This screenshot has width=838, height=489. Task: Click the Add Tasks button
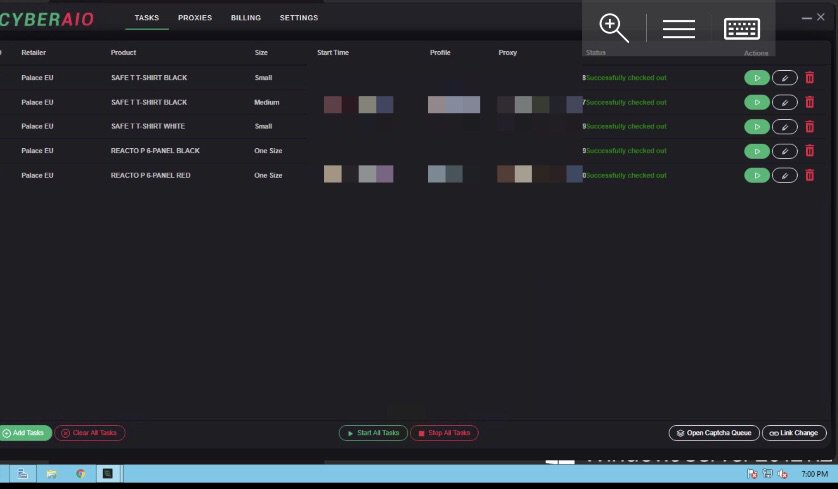[x=25, y=433]
